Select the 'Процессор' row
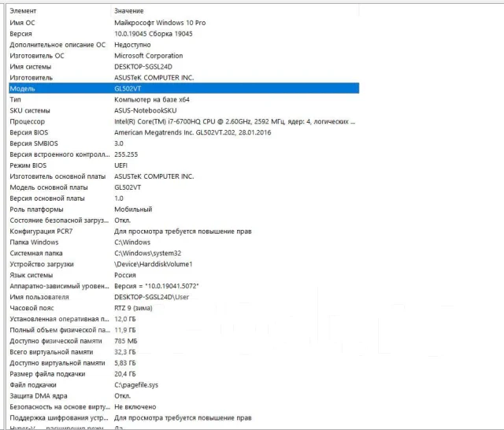The height and width of the screenshot is (430, 504). [183, 121]
